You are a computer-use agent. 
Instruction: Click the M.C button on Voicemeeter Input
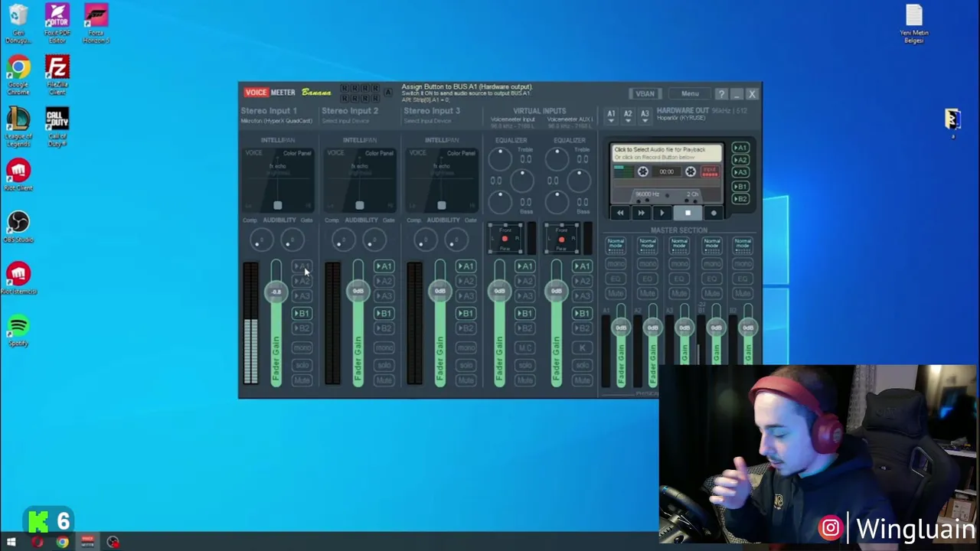click(524, 348)
